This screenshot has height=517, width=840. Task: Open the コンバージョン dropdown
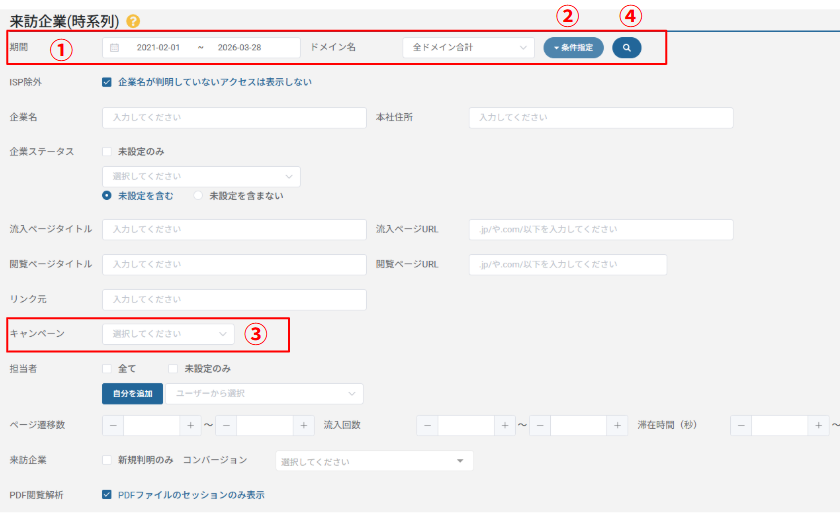[374, 461]
